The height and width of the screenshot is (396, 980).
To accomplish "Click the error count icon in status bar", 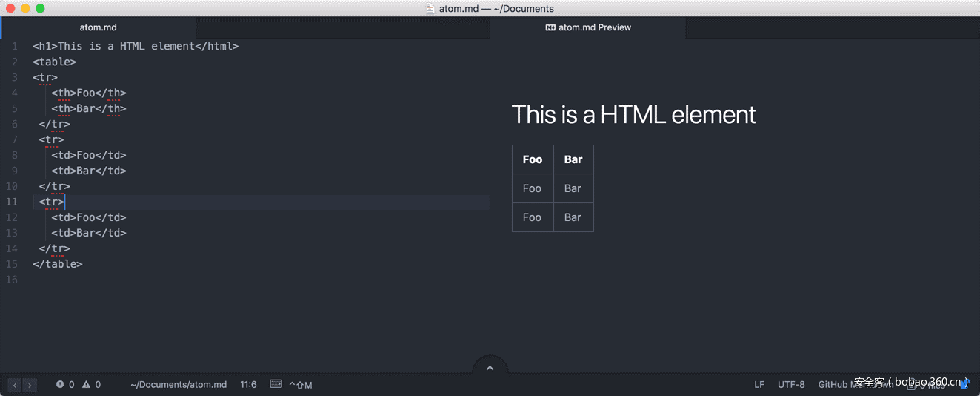I will [x=60, y=385].
